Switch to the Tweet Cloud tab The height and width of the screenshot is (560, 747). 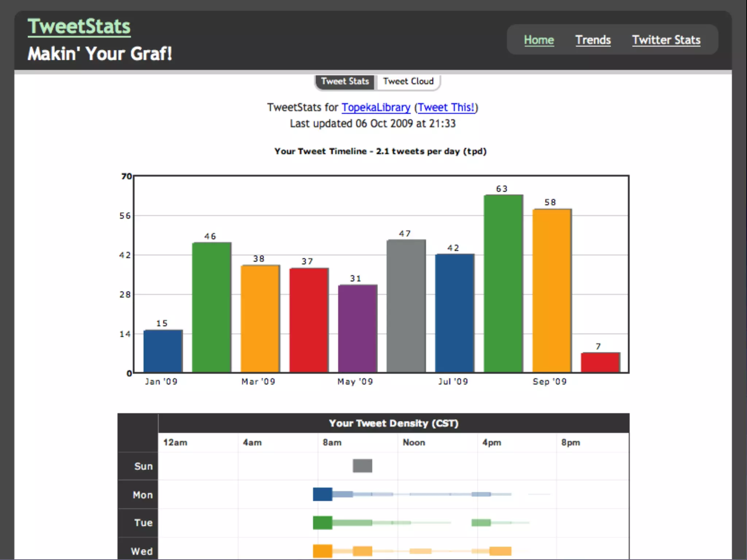[x=408, y=81]
